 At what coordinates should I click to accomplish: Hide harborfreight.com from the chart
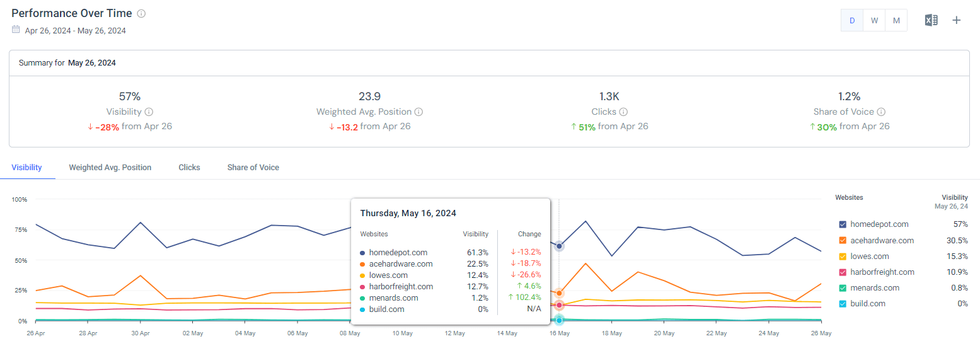point(843,272)
